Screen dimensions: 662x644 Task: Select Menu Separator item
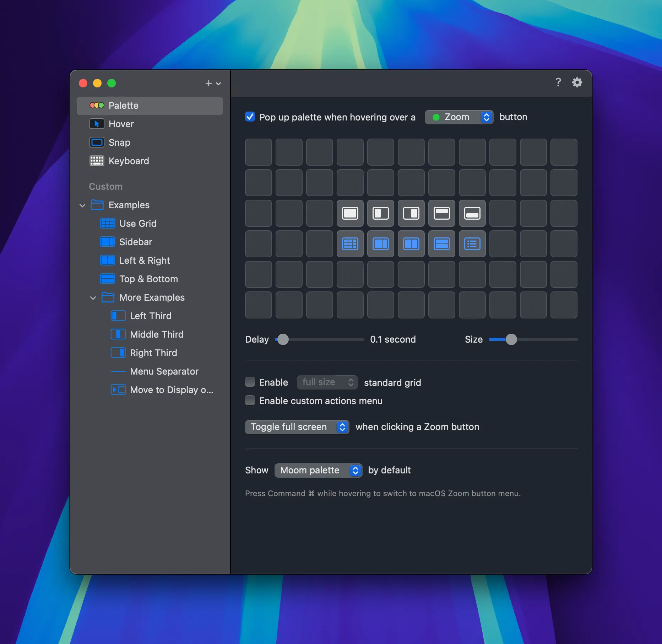[x=150, y=371]
